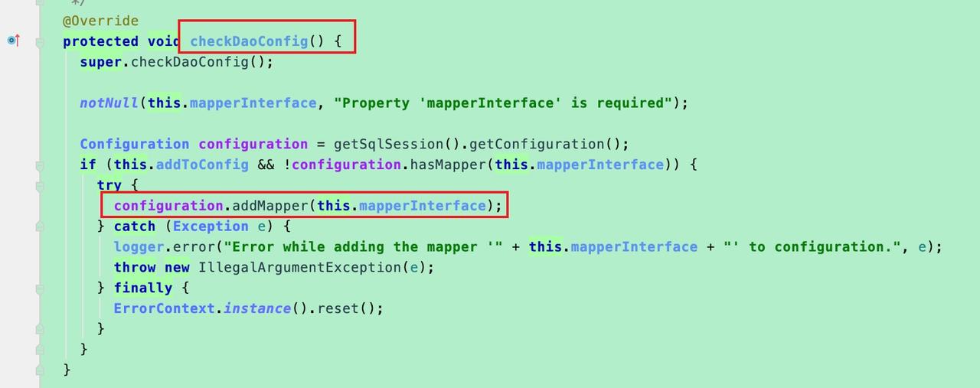Click the getSqlSession() call
Viewport: 980px width, 388px height.
coord(397,144)
